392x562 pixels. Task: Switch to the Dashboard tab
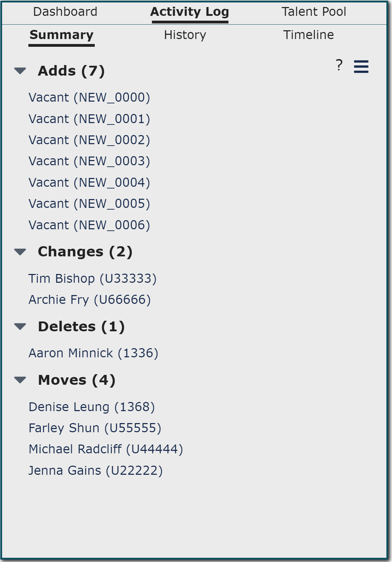[65, 12]
